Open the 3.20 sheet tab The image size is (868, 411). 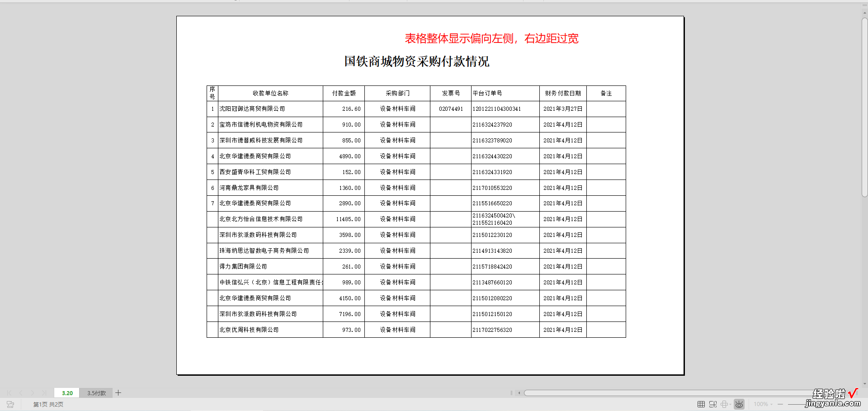[x=67, y=393]
